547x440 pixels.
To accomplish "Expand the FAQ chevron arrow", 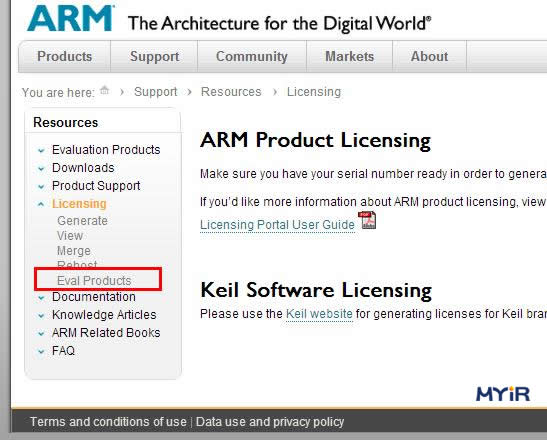I will point(41,351).
